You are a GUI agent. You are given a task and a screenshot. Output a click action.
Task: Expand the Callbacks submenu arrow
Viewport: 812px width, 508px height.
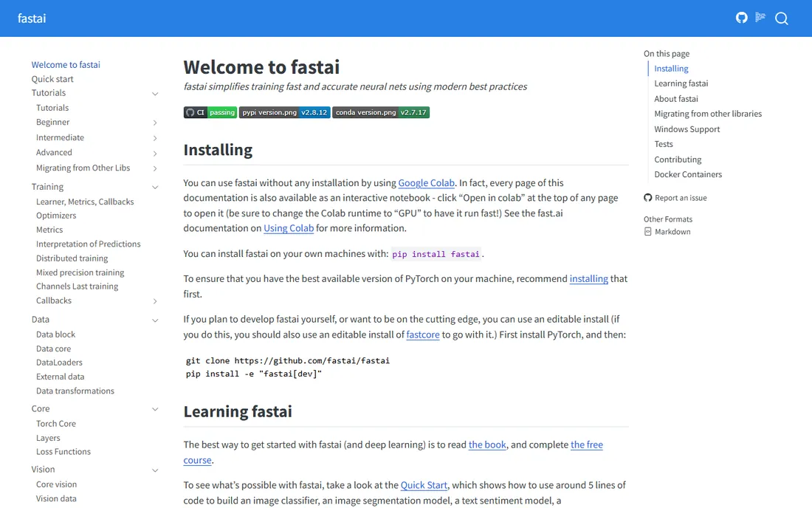pos(155,301)
